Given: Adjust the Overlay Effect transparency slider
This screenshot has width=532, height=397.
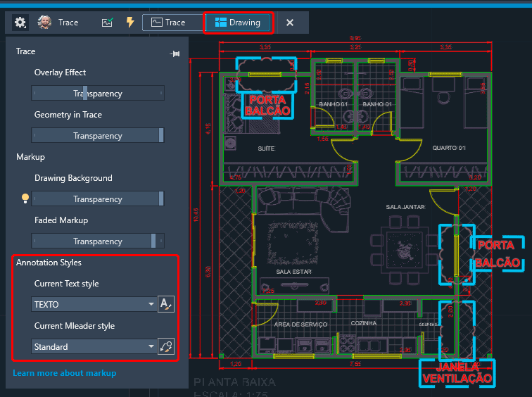Looking at the screenshot, I should pos(98,94).
